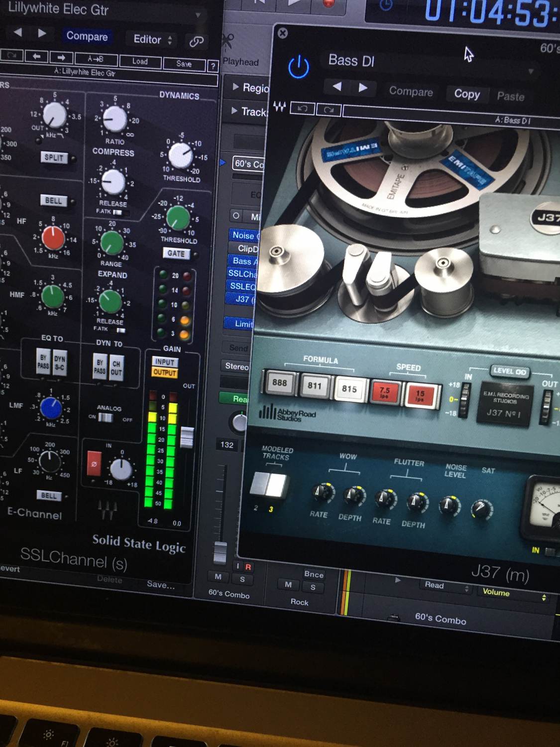Click the black LF frequency knob
Image resolution: width=560 pixels, height=747 pixels.
[50, 462]
